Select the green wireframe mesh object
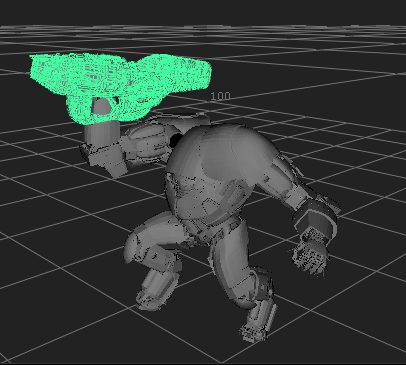Viewport: 406px width, 365px height. (x=120, y=83)
